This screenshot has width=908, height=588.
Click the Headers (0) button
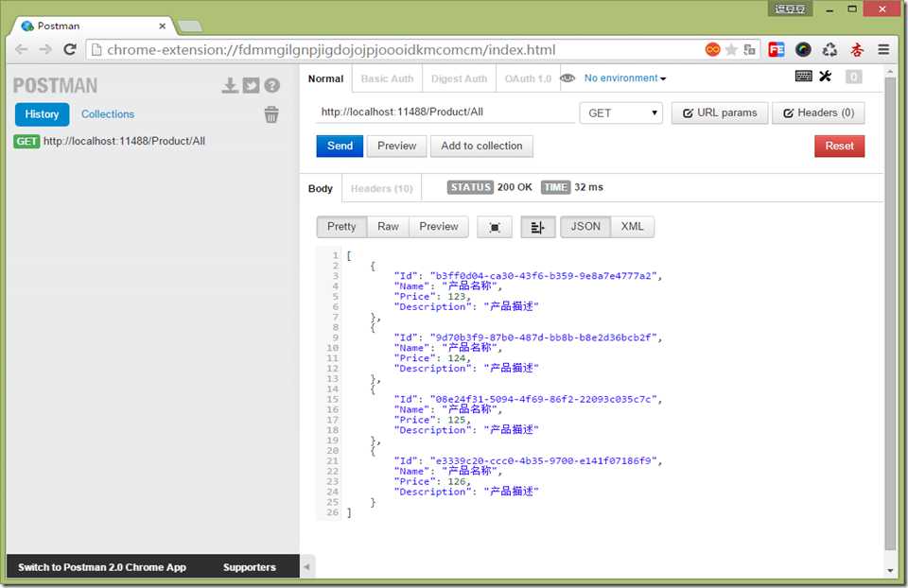[x=818, y=112]
